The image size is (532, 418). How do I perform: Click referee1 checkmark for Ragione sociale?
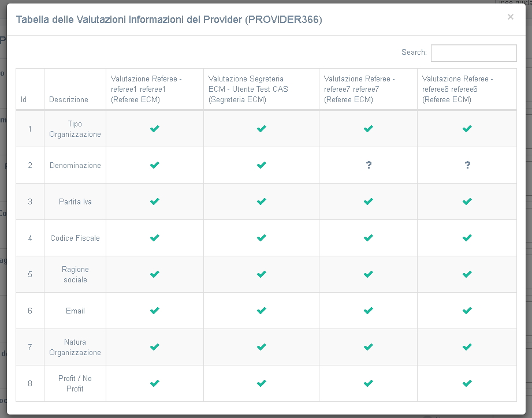click(154, 274)
